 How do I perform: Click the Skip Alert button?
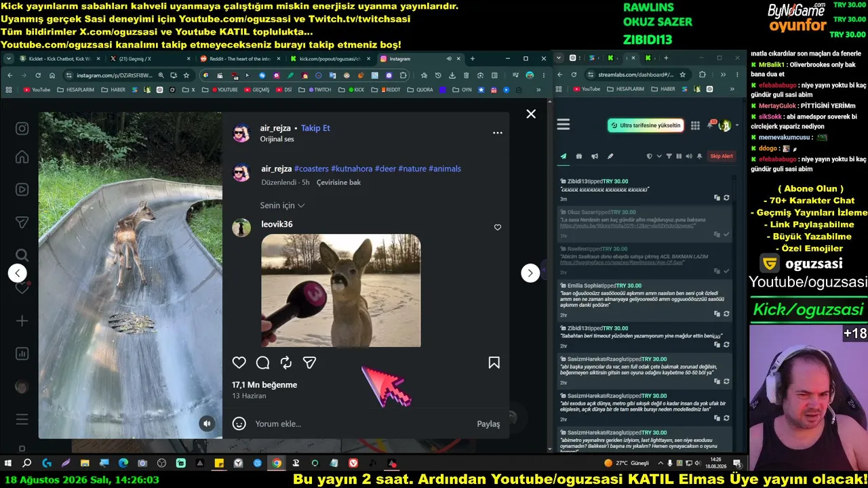click(x=722, y=156)
